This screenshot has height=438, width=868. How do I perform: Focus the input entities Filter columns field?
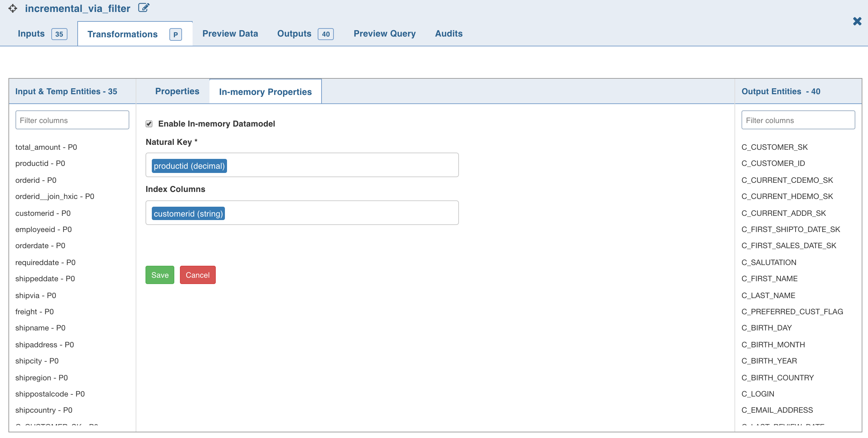coord(72,120)
